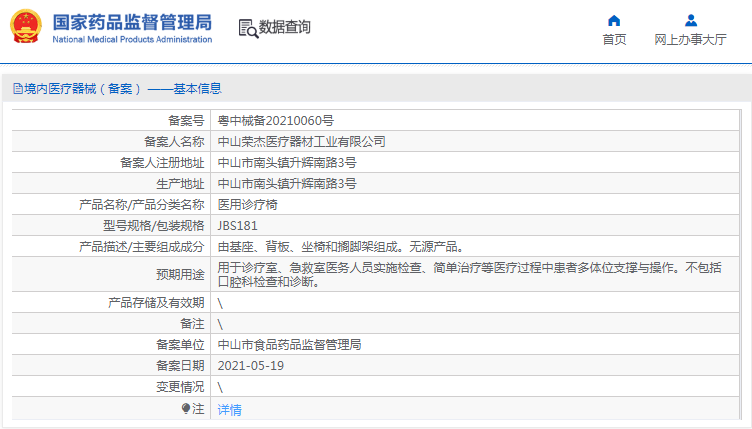The width and height of the screenshot is (752, 429).
Task: Click the NMPA national emblem logo
Action: 26,27
